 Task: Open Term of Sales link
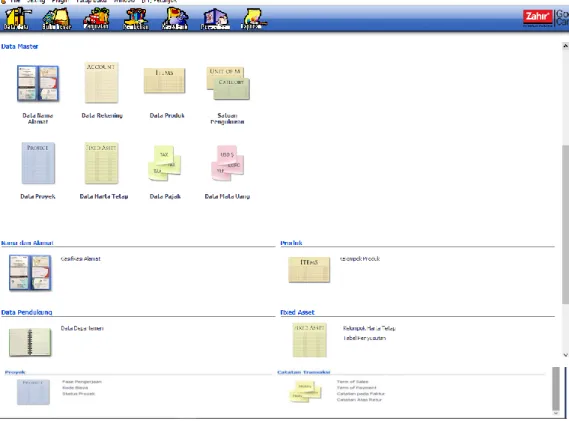click(352, 382)
